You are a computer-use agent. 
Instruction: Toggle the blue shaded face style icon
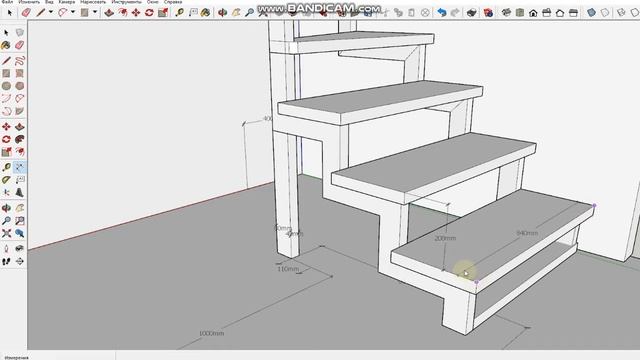pos(591,13)
